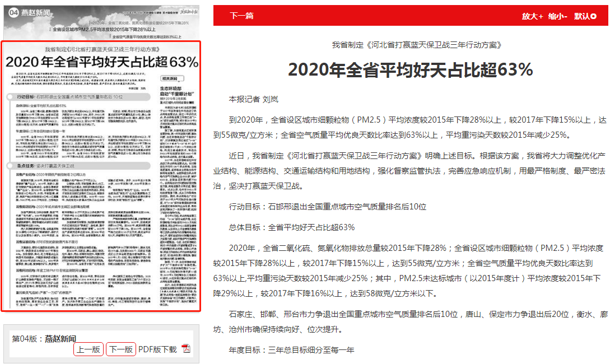Viewport: 610px width, 364px height.
Task: Click the 04 page number badge
Action: click(13, 12)
